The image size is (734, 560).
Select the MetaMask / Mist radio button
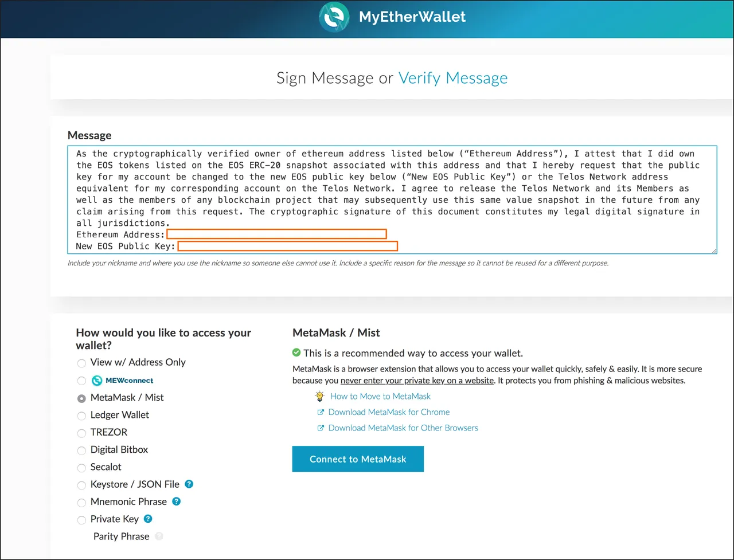[81, 398]
